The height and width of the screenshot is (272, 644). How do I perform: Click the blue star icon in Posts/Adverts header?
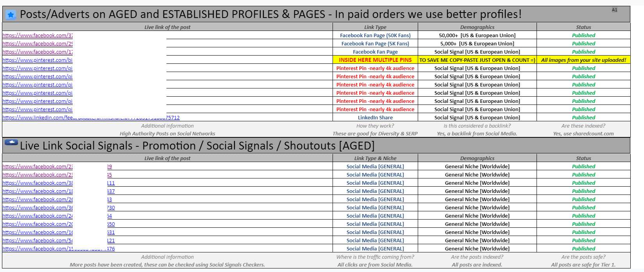[11, 15]
